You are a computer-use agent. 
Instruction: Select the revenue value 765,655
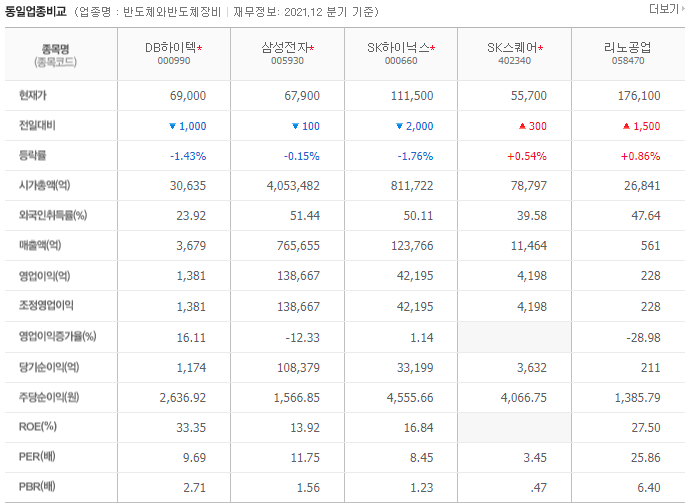[x=298, y=246]
